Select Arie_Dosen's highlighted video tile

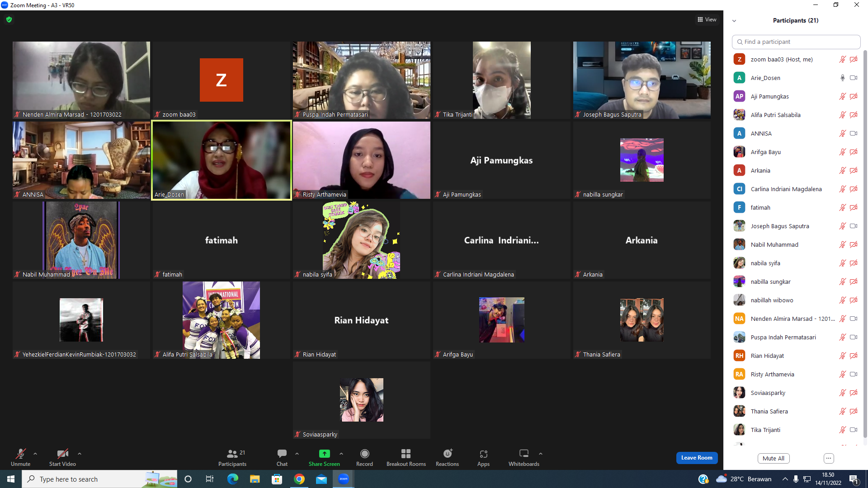(x=222, y=160)
